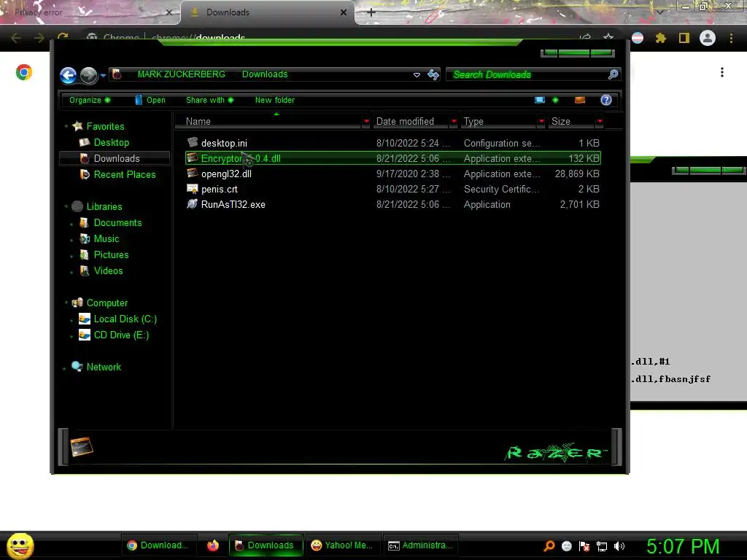Switch to Chrome Download taskbar button
747x560 pixels.
pyautogui.click(x=158, y=545)
